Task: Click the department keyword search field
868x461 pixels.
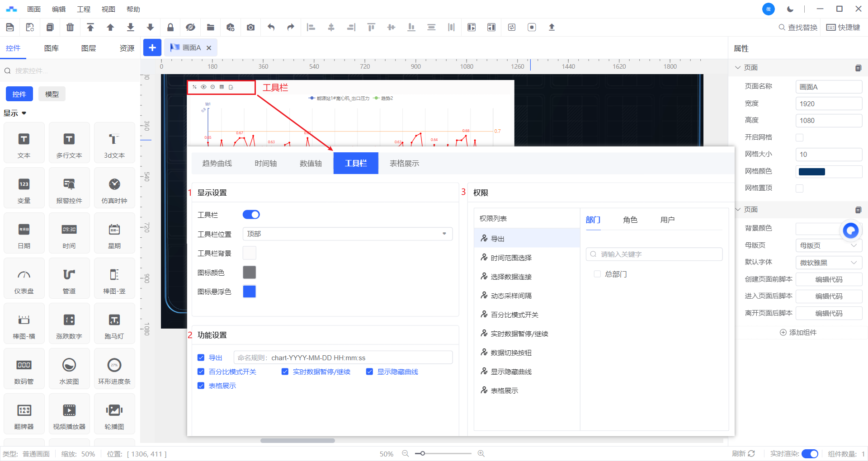Action: click(654, 254)
